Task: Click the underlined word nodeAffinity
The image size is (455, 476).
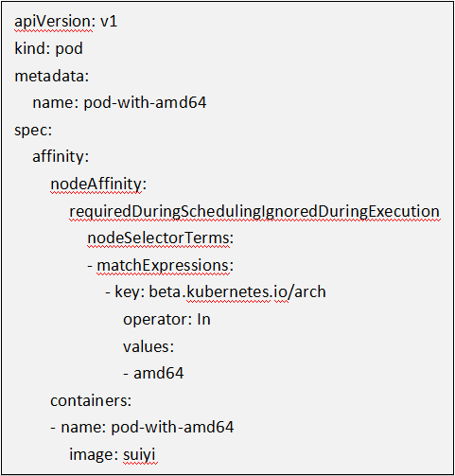Action: click(96, 185)
